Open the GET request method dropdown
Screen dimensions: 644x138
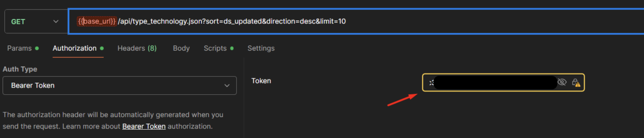[x=35, y=22]
